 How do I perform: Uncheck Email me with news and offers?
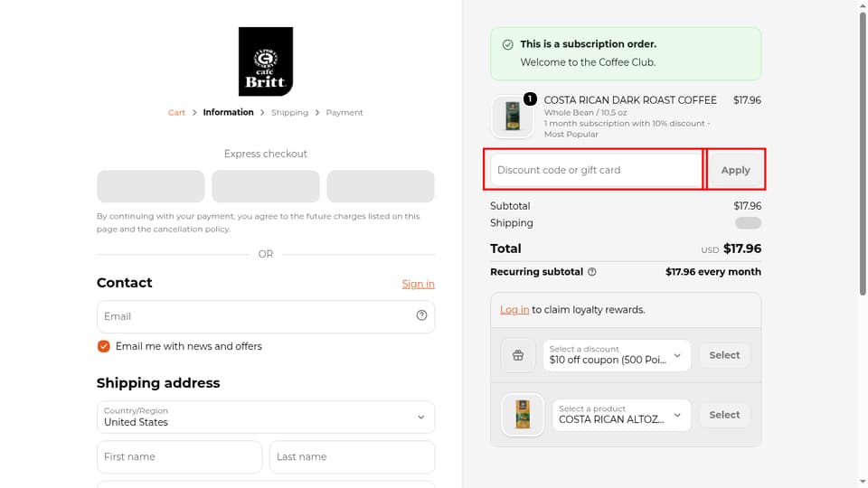(x=103, y=346)
